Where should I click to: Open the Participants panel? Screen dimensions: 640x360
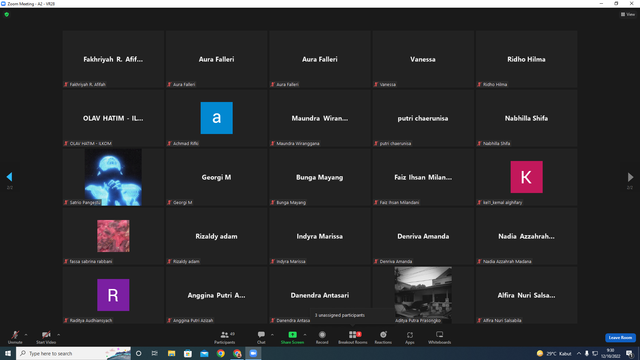(x=225, y=337)
